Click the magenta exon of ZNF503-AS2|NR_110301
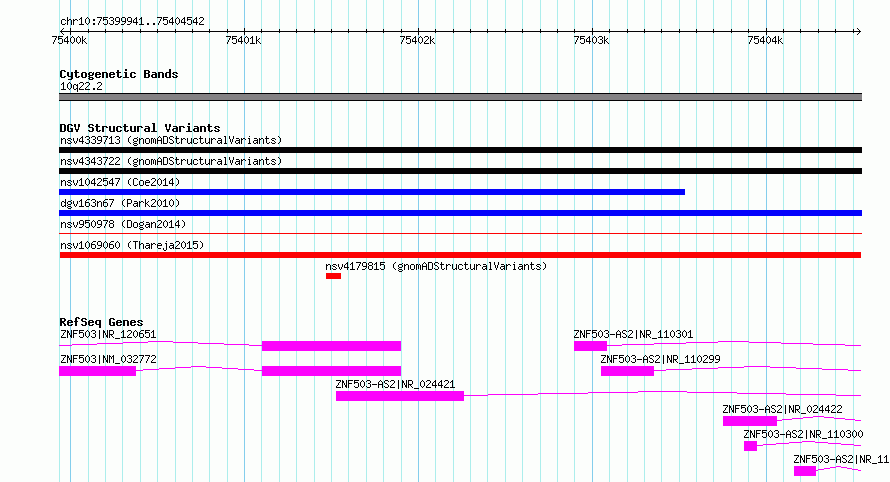Viewport: 890px width, 482px height. point(590,346)
